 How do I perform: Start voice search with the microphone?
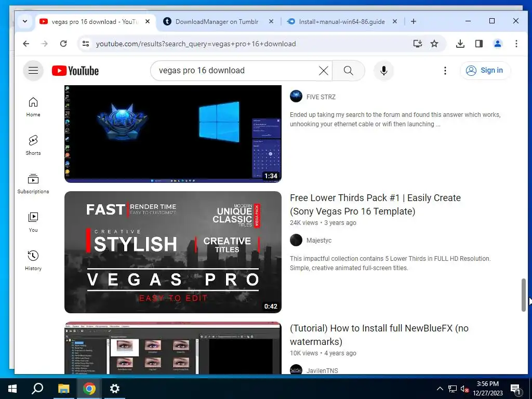point(384,71)
